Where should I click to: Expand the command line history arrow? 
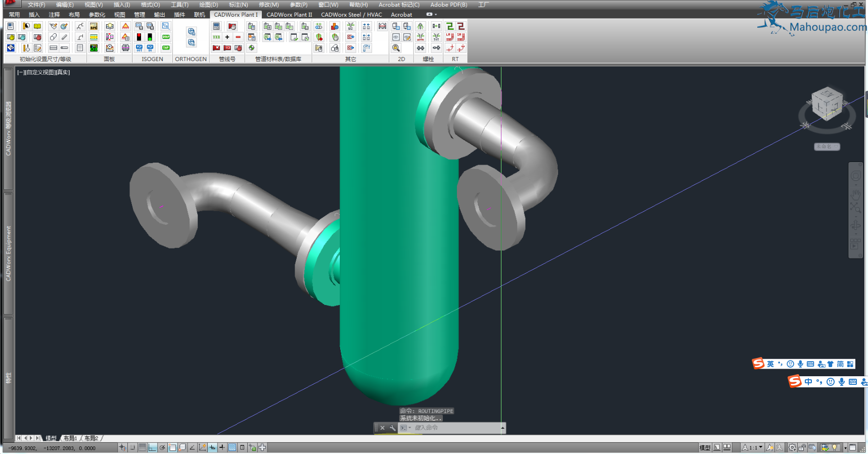click(x=502, y=428)
